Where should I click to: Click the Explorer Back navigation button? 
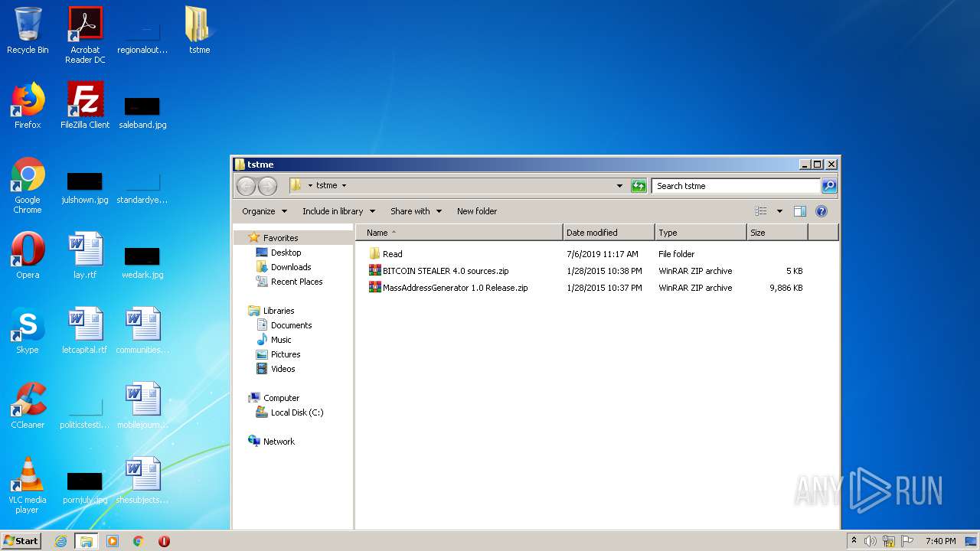[x=246, y=186]
